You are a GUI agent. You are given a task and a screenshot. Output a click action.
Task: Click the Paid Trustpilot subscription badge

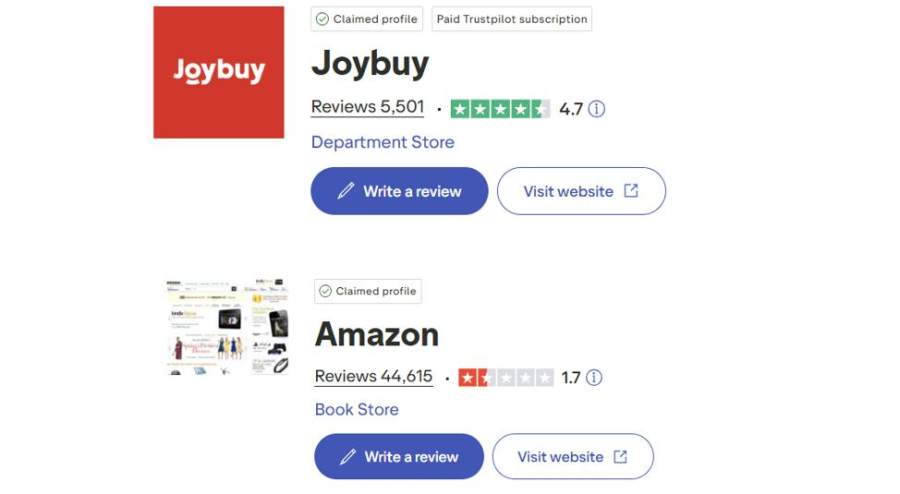point(511,19)
